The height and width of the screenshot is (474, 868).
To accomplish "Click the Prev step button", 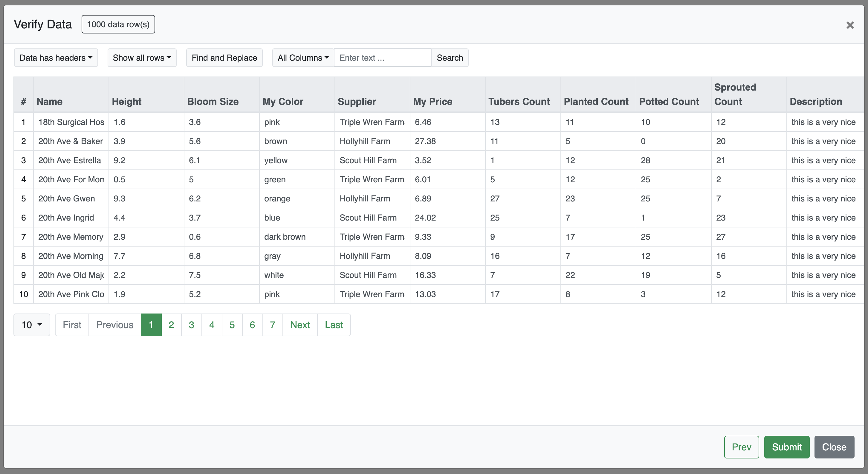I will 741,447.
